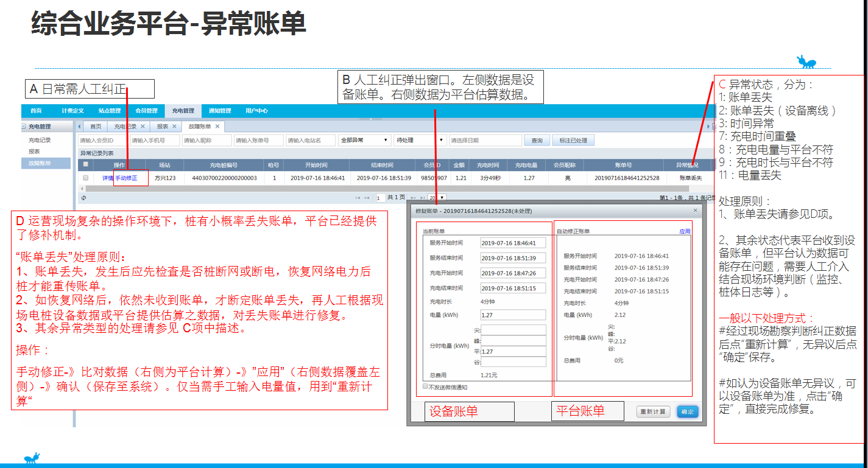Jump to first page using the first-page icon
868x468 pixels.
point(356,198)
